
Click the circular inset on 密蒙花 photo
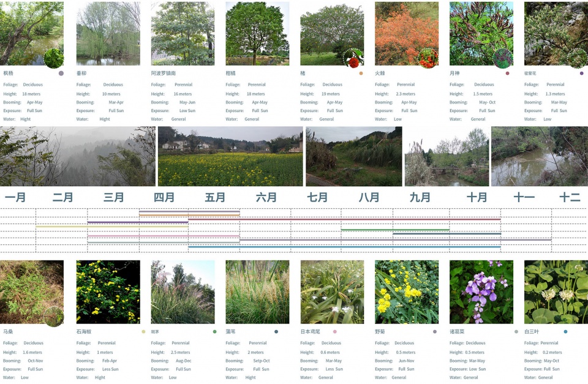[x=577, y=58]
